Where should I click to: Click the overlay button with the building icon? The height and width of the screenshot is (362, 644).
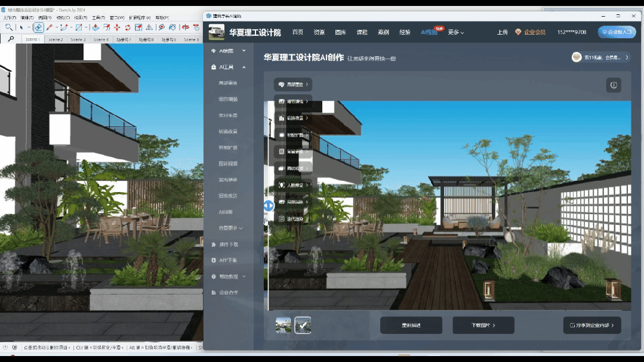click(x=293, y=118)
